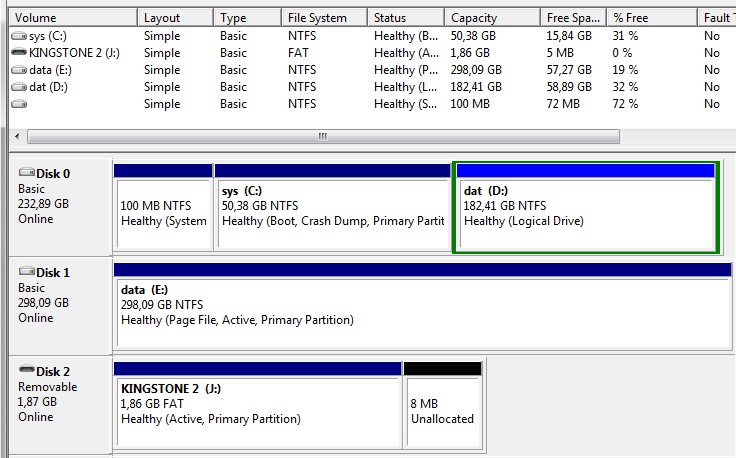Sort list by Capacity column header
This screenshot has height=458, width=736.
[492, 18]
